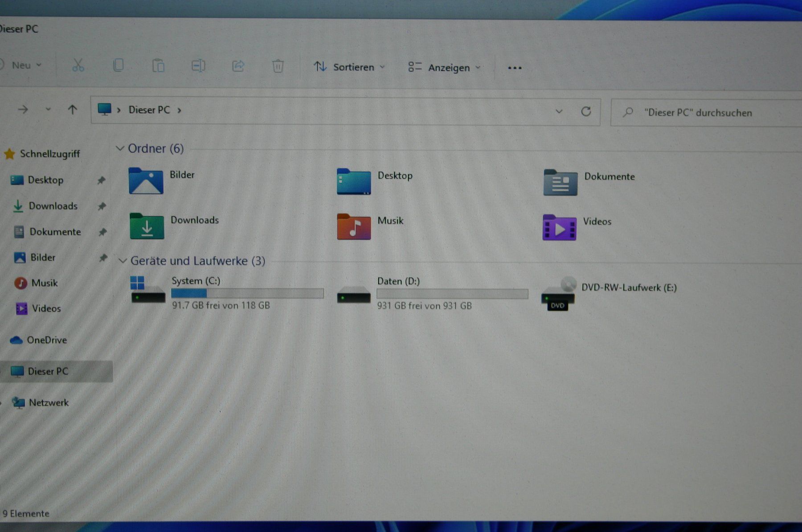Open the green Downloads folder icon
Image resolution: width=802 pixels, height=532 pixels.
147,226
